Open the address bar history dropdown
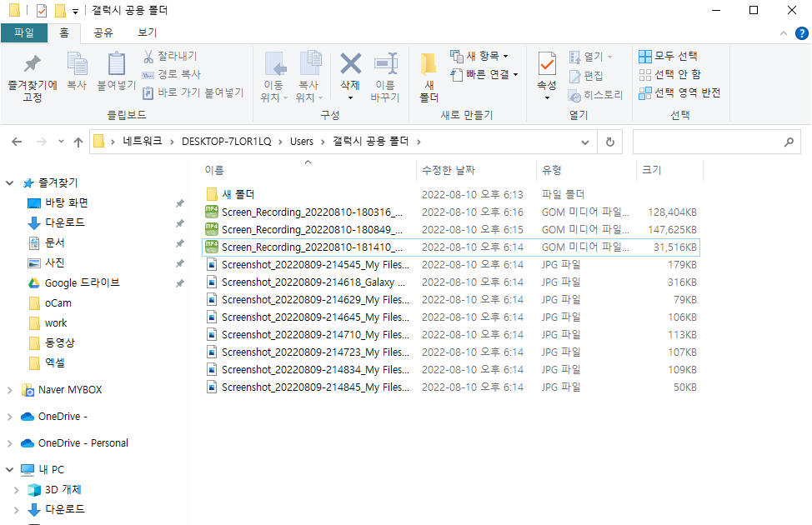The width and height of the screenshot is (812, 525). click(x=585, y=142)
